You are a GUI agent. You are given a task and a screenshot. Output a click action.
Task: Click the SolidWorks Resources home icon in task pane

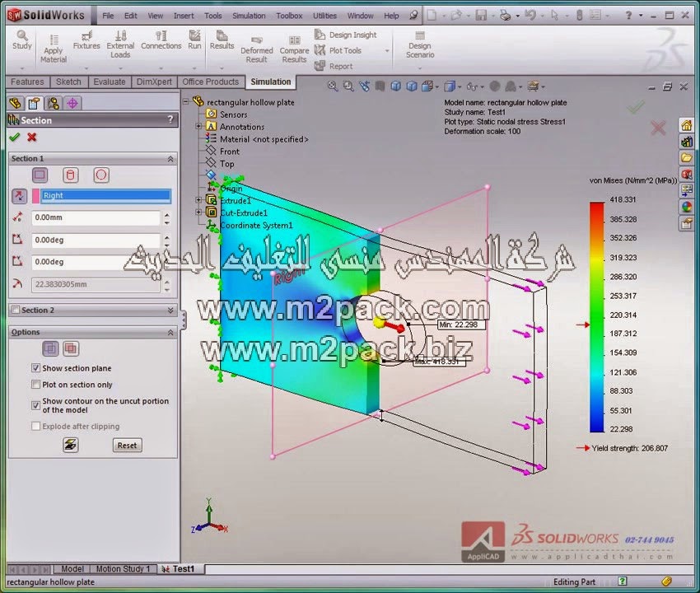[x=686, y=125]
